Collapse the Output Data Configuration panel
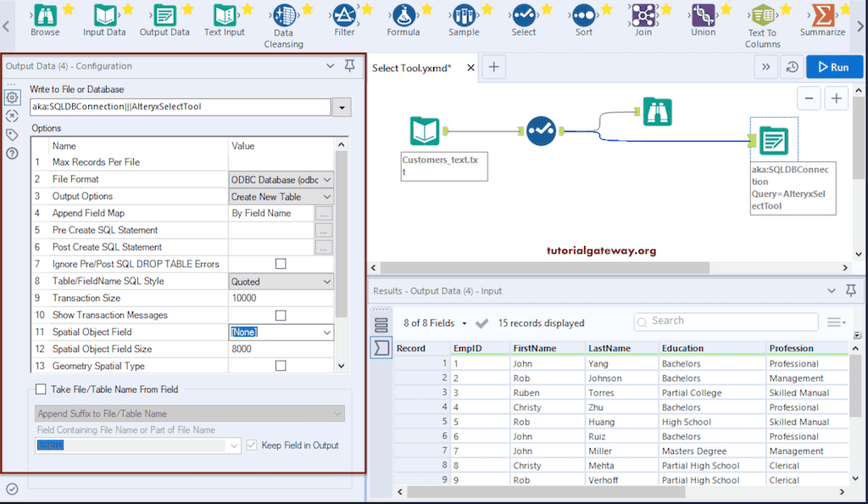The image size is (868, 504). coord(331,65)
